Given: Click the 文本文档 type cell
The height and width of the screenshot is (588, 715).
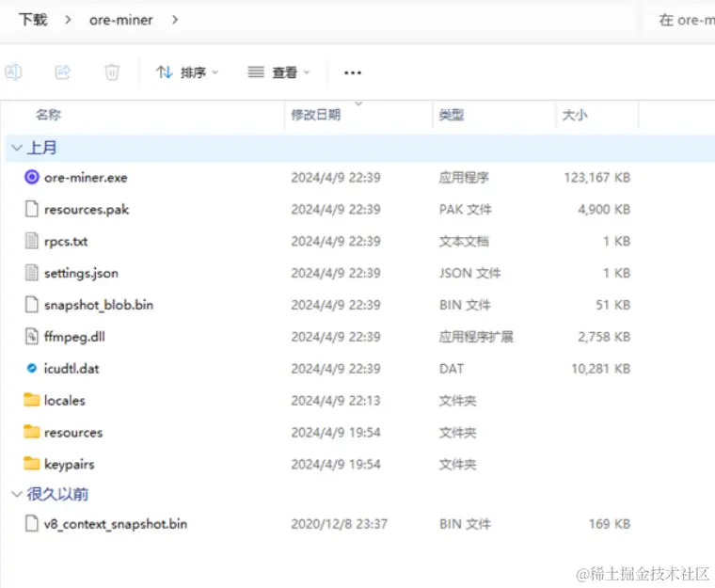Looking at the screenshot, I should point(464,241).
